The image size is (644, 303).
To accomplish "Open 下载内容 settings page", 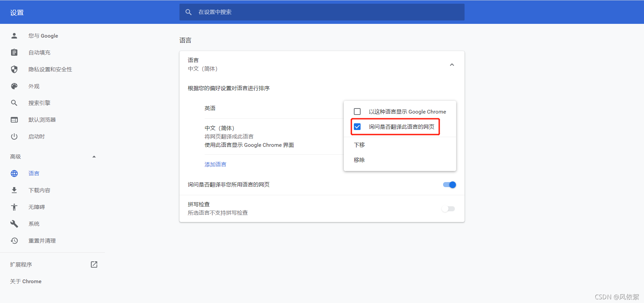I will click(x=40, y=190).
